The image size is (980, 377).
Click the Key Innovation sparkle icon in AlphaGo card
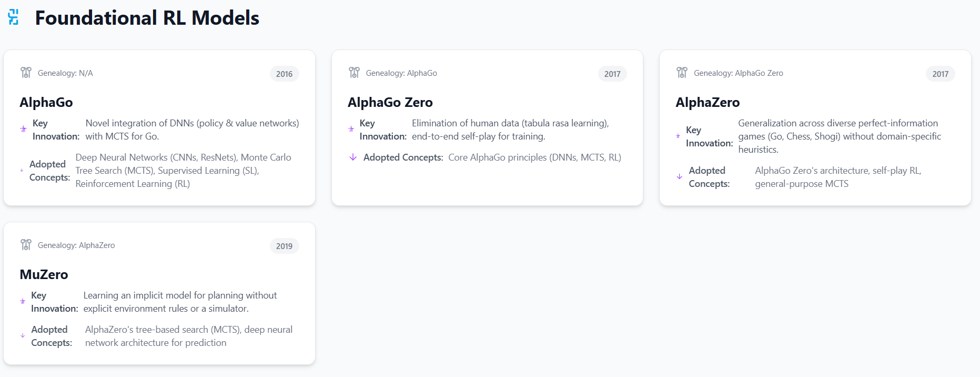click(x=23, y=129)
